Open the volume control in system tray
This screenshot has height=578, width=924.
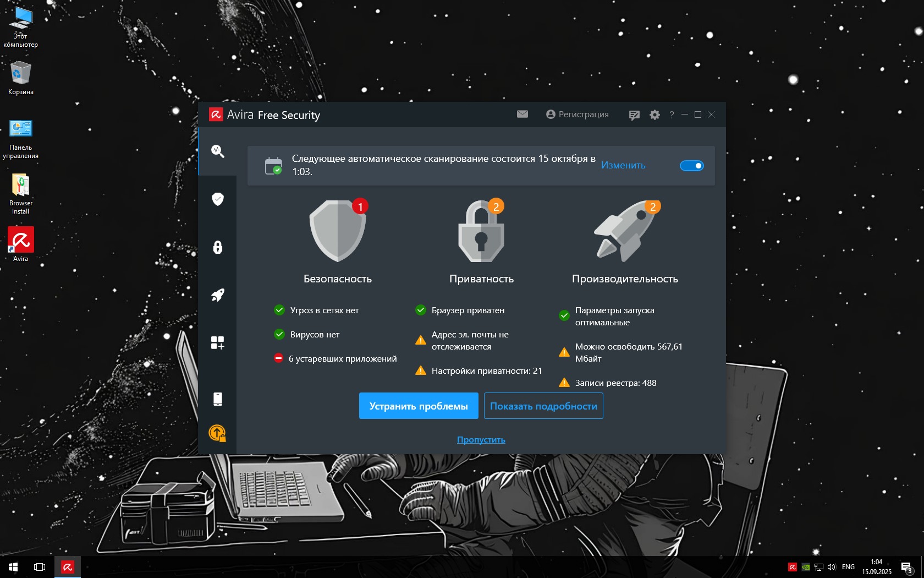point(832,567)
